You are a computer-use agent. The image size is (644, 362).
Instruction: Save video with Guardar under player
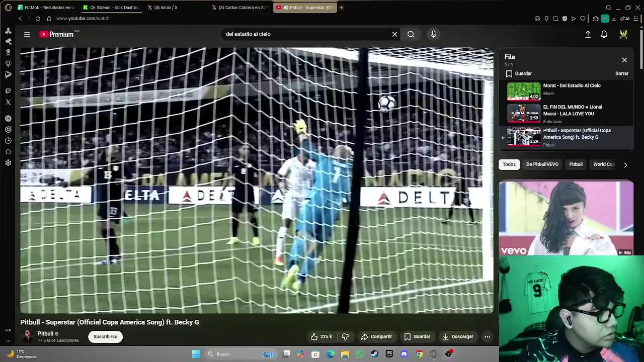[417, 337]
